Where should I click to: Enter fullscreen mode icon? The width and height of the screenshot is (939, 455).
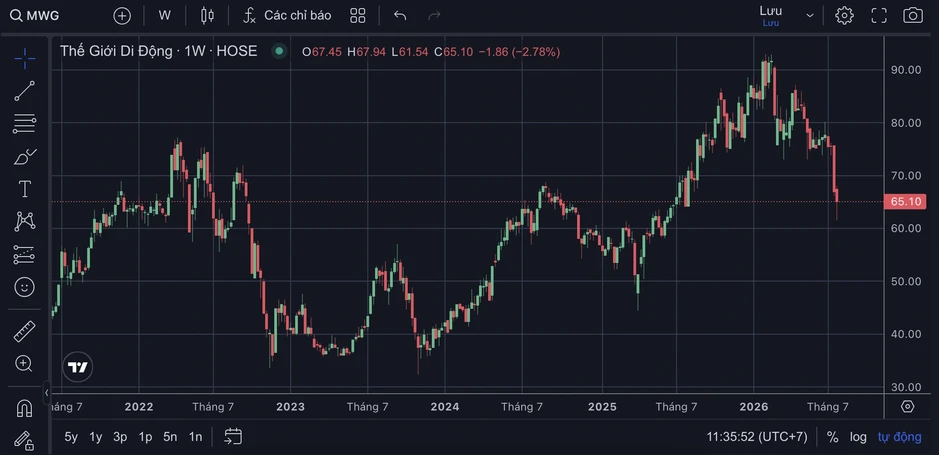click(879, 16)
